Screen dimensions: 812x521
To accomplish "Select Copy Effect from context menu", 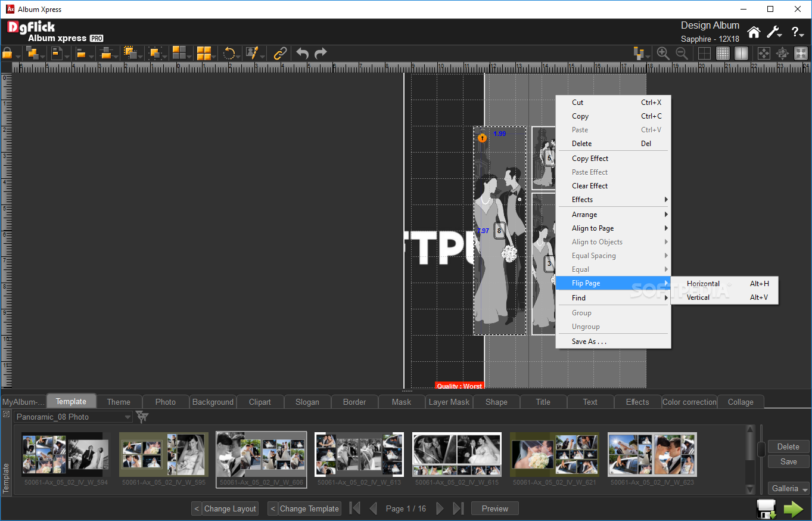I will [x=613, y=159].
